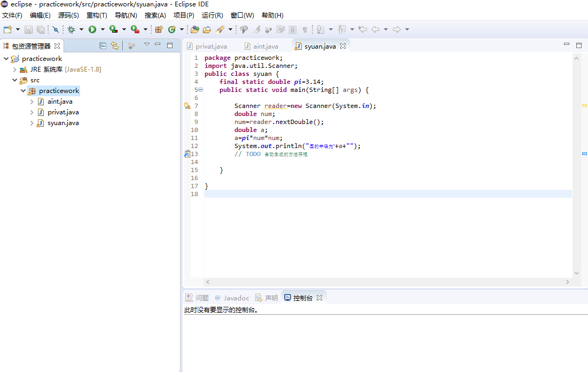Click the Run green play button
The height and width of the screenshot is (372, 588).
tap(92, 29)
